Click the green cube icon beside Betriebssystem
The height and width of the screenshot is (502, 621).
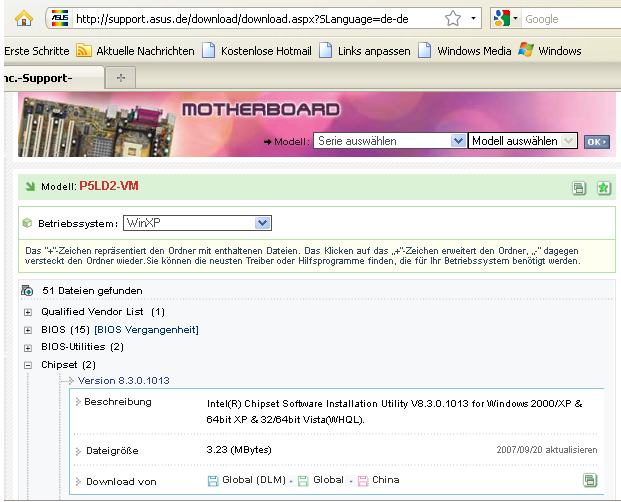pos(27,223)
